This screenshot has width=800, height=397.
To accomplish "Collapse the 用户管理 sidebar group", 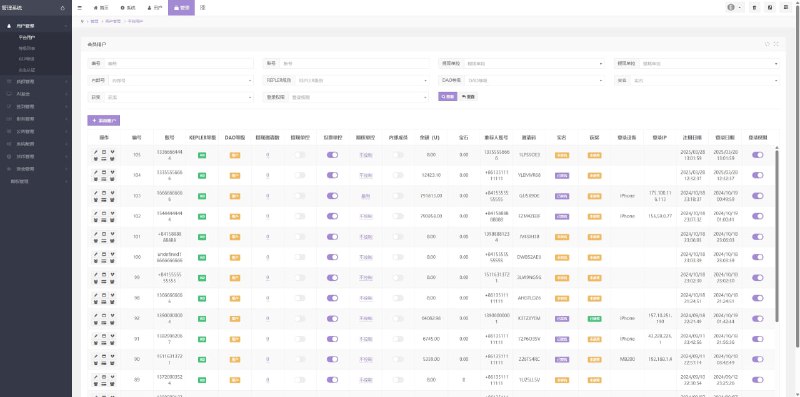I will click(36, 26).
